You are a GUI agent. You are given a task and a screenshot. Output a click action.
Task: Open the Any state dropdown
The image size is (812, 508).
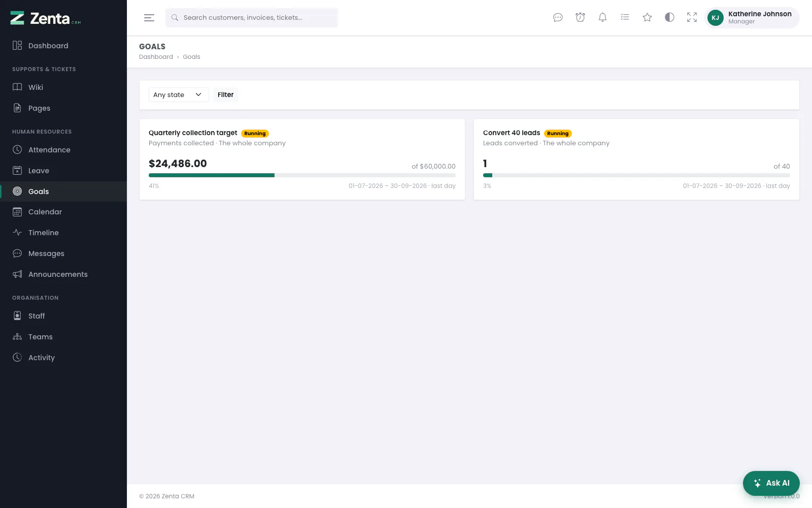pyautogui.click(x=179, y=95)
